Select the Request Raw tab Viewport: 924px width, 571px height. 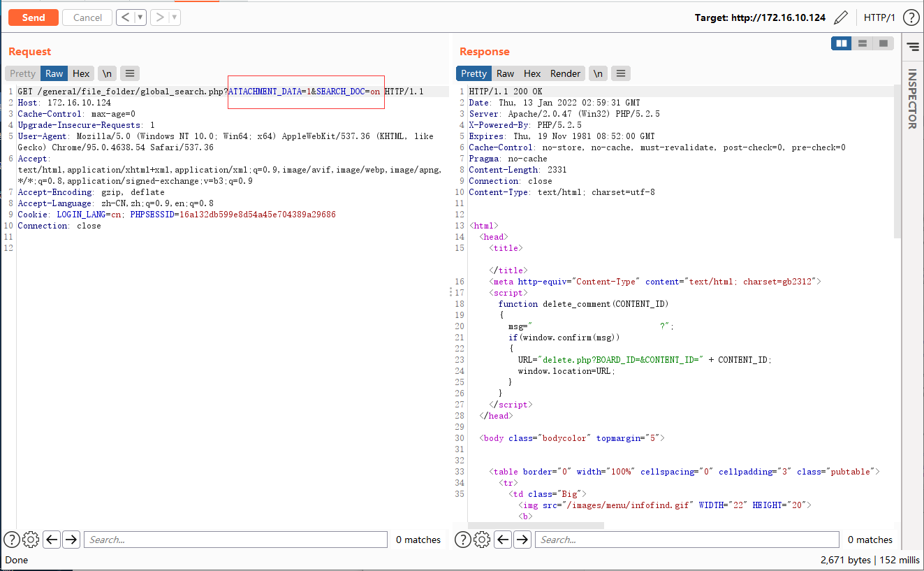tap(54, 73)
